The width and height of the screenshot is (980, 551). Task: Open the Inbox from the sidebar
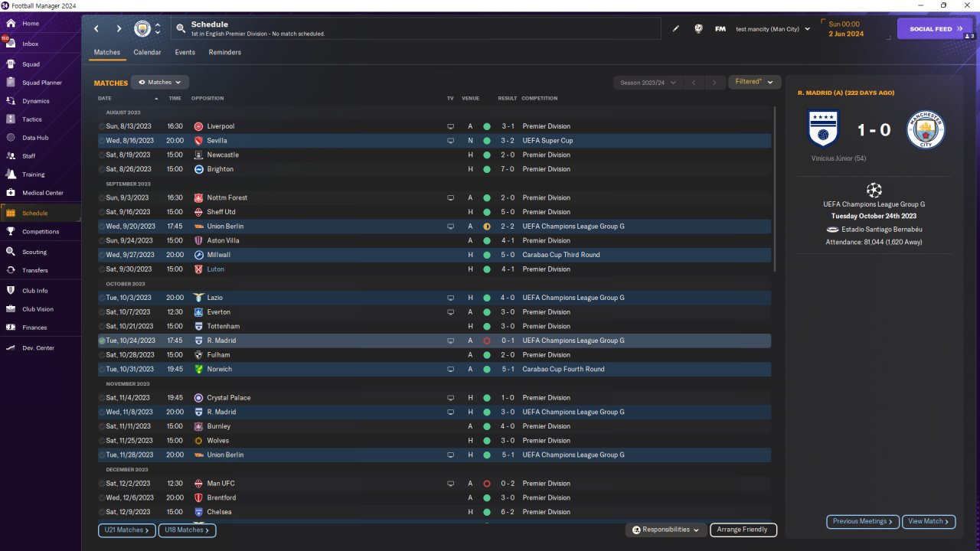[31, 44]
